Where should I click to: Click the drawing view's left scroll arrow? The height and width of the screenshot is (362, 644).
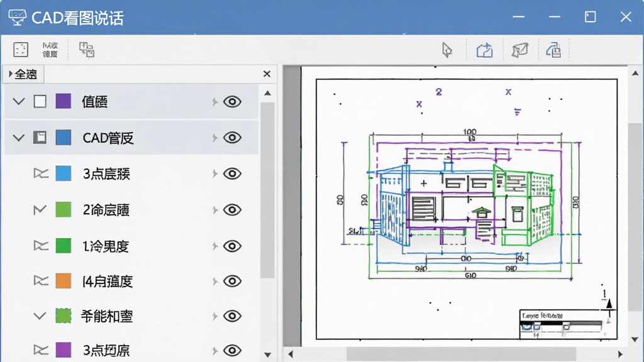point(291,354)
